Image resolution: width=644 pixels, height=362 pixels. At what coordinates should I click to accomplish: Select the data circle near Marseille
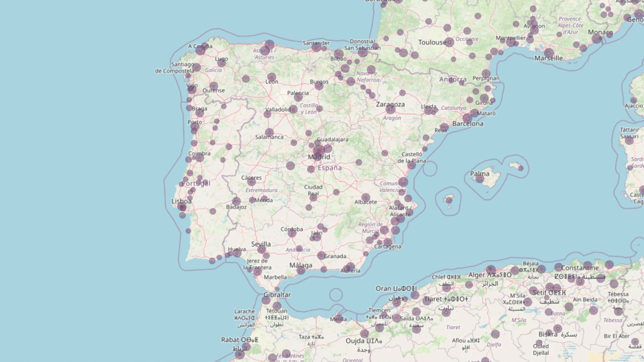point(549,52)
